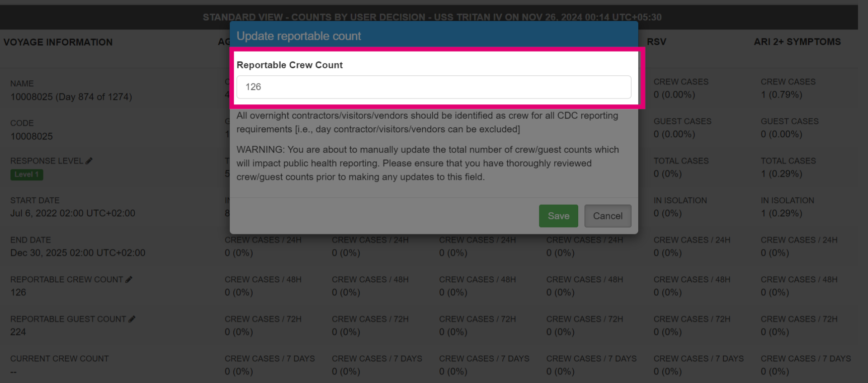Edit the Response Level pencil icon
Viewport: 868px width, 383px height.
(x=89, y=161)
